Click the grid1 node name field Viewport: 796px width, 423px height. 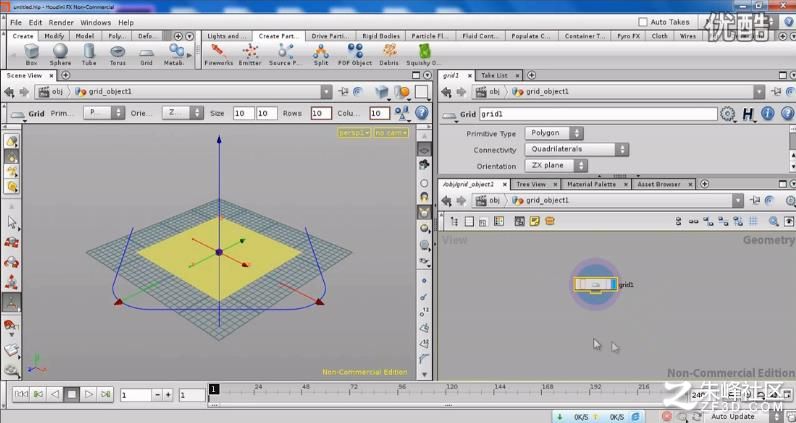click(598, 114)
